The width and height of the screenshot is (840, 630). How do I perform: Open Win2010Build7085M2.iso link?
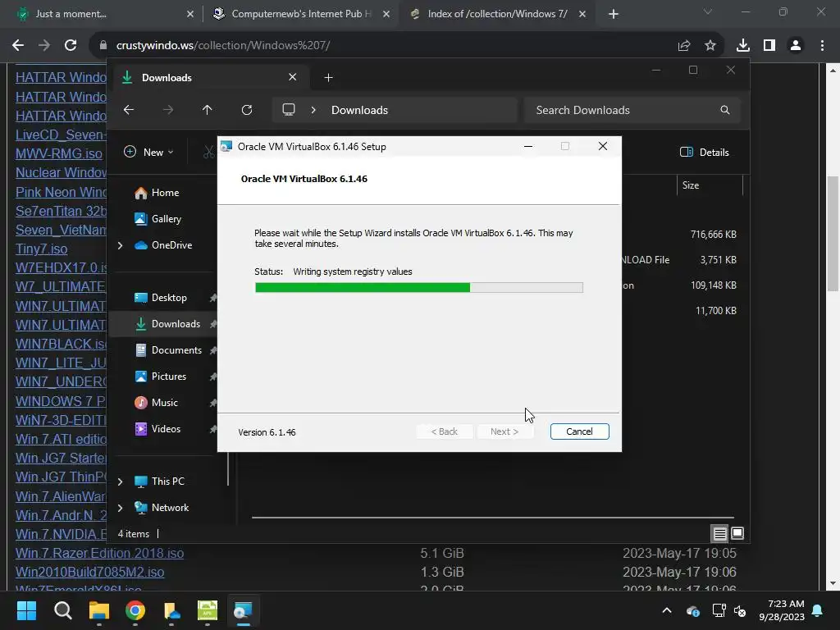click(90, 572)
